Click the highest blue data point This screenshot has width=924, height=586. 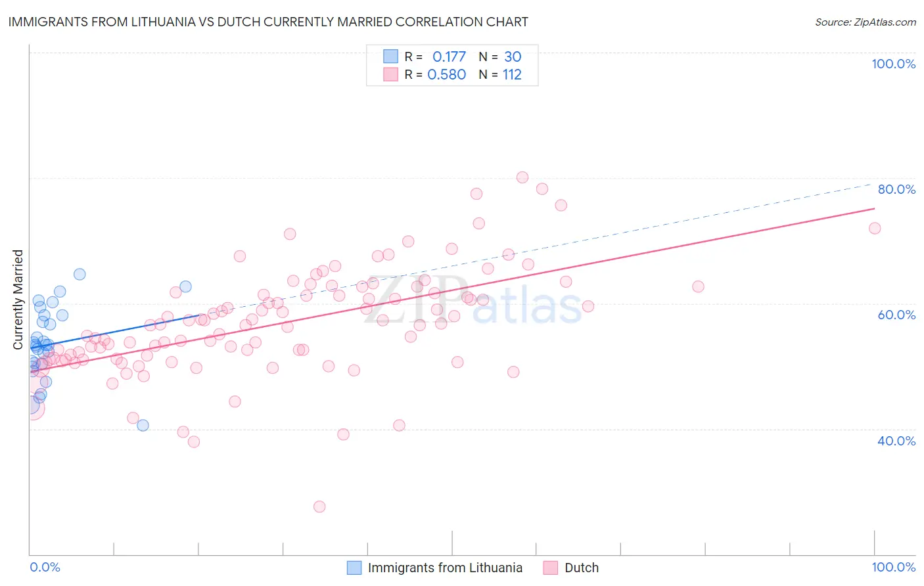[80, 274]
